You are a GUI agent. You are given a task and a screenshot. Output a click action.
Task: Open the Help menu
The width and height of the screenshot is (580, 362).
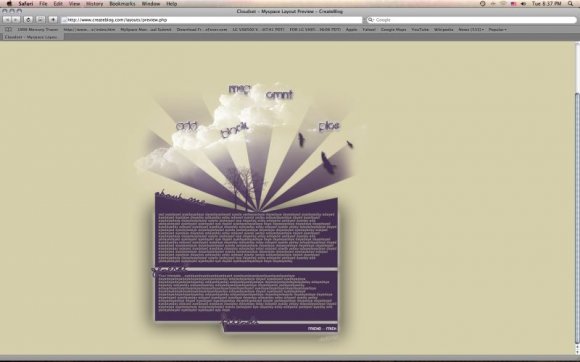coord(172,4)
